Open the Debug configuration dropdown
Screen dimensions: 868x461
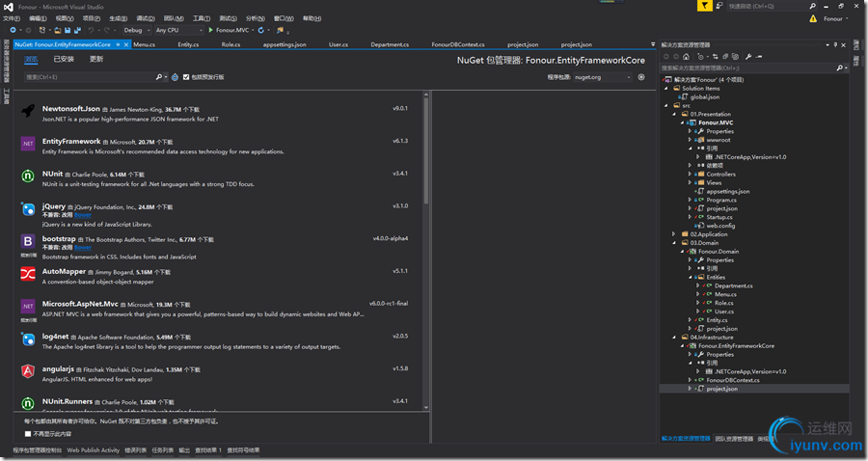(x=137, y=30)
